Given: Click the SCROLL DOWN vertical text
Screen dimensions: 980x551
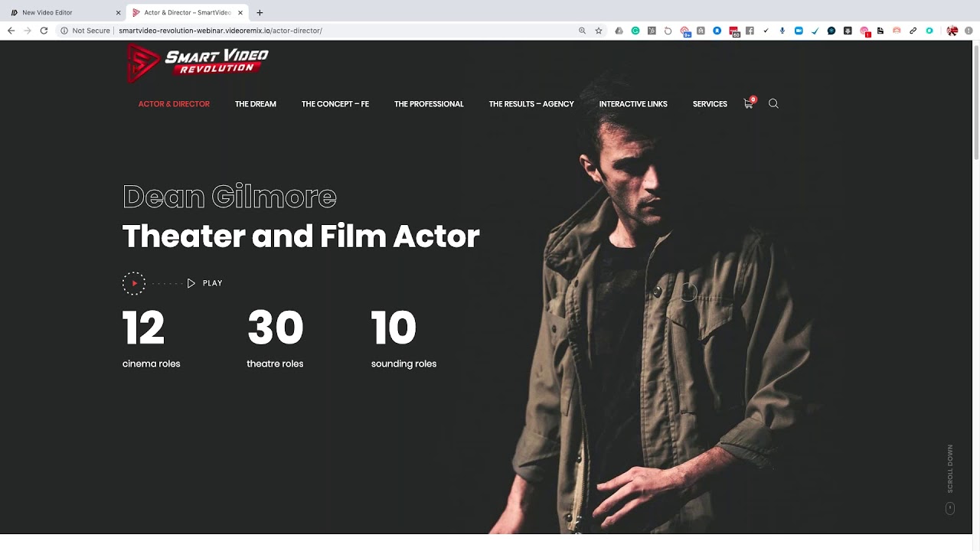Looking at the screenshot, I should [x=950, y=468].
